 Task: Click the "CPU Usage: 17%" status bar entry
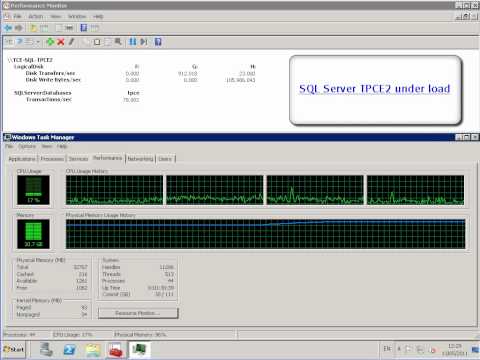click(x=72, y=334)
